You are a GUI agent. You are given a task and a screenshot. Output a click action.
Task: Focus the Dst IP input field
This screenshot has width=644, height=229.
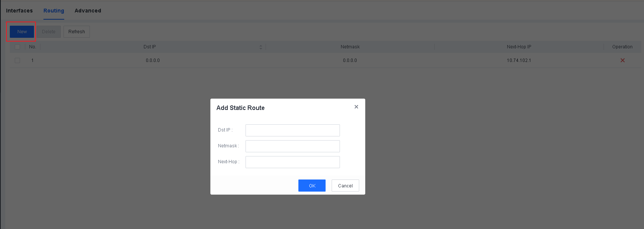[292, 130]
